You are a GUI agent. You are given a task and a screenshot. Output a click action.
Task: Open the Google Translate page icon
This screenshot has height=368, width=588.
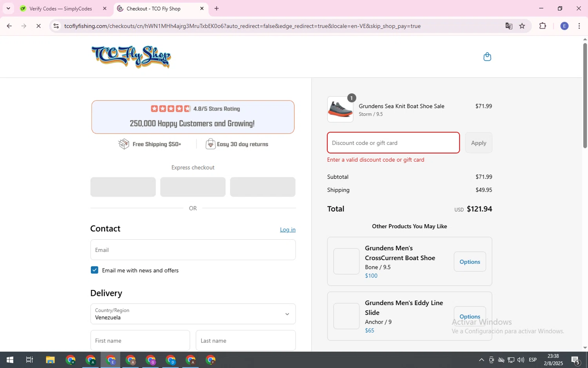509,26
